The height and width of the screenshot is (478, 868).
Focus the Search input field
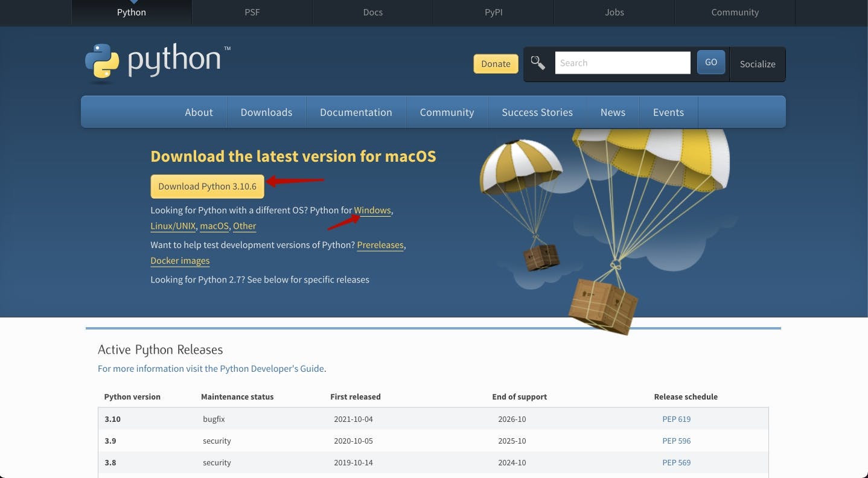pyautogui.click(x=622, y=63)
